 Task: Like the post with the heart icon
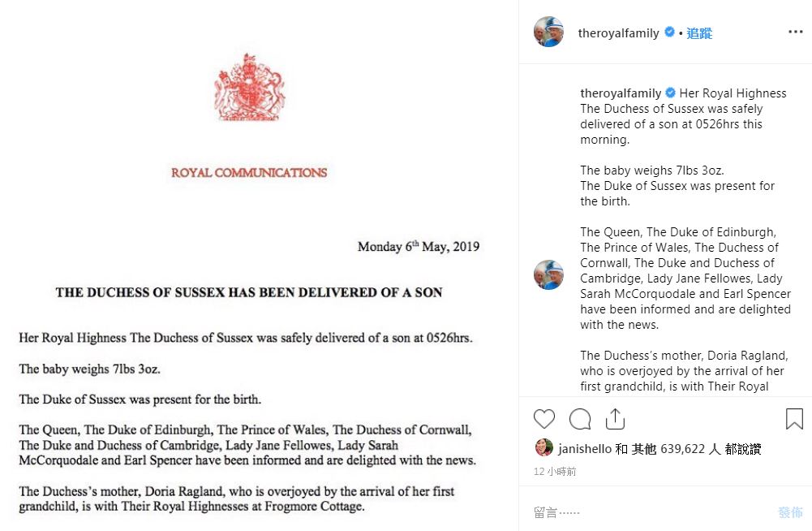point(544,419)
